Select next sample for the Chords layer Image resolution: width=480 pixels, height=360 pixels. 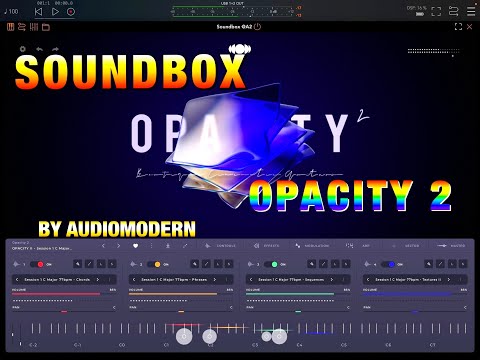[x=98, y=279]
